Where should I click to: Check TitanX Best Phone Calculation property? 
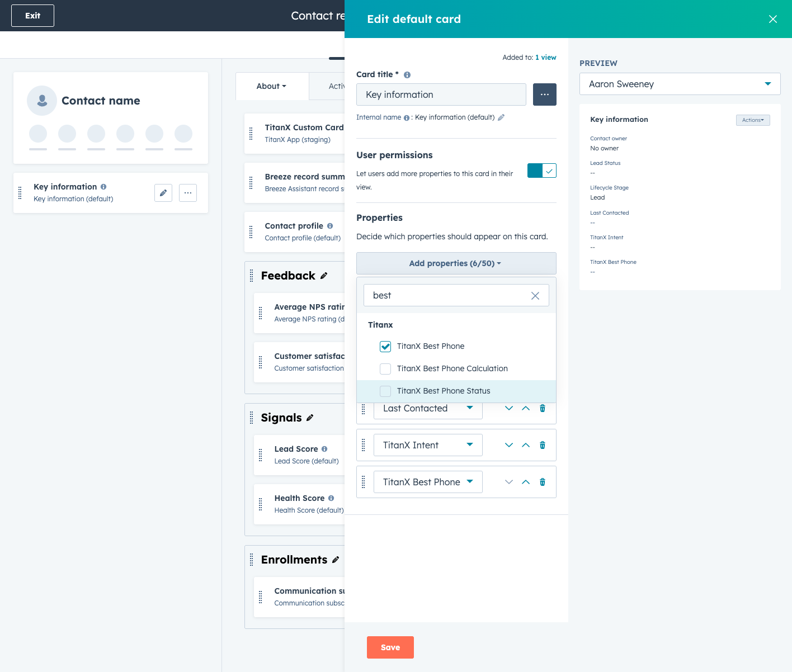385,369
